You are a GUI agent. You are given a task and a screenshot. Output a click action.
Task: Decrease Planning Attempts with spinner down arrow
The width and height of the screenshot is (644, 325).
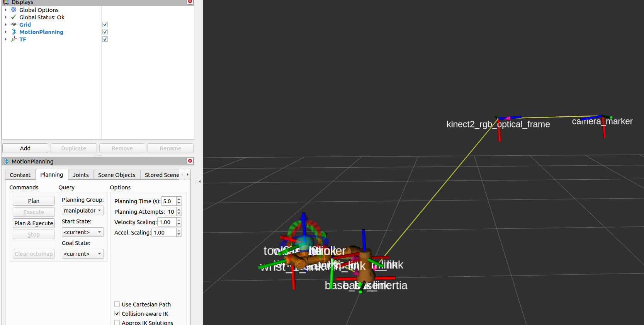(x=179, y=214)
